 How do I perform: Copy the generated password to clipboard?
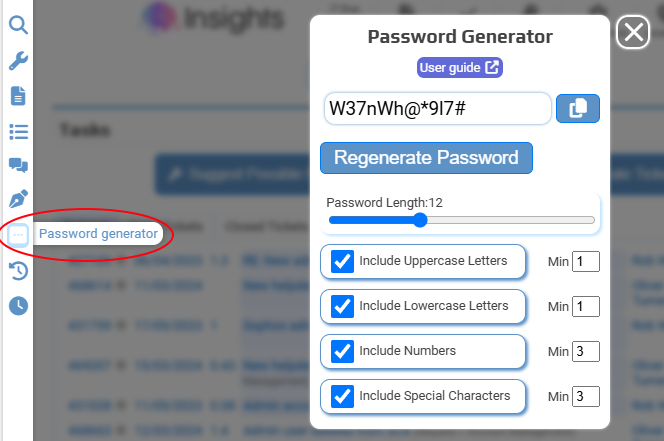pyautogui.click(x=578, y=108)
